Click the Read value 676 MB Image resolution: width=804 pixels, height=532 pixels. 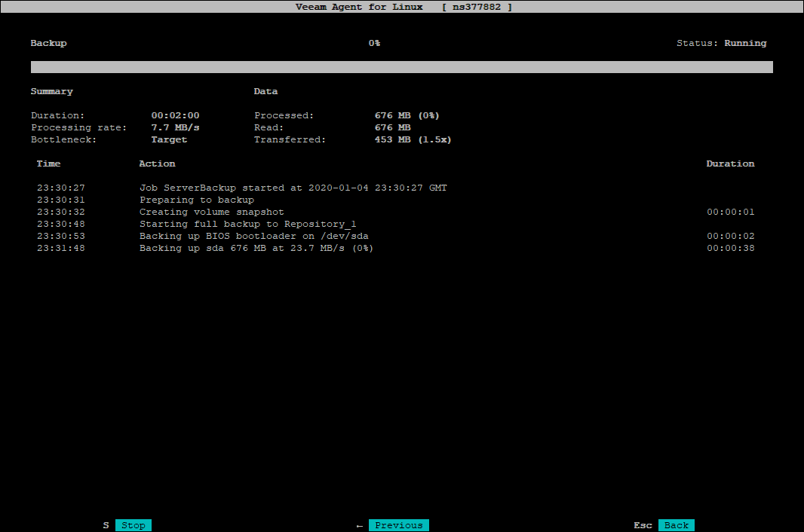393,127
